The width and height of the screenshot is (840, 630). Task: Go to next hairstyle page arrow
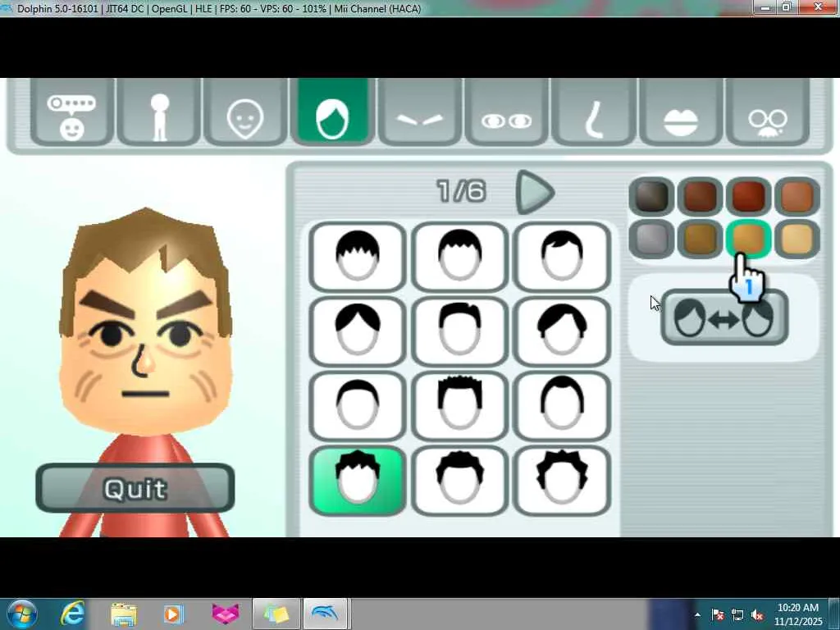534,192
